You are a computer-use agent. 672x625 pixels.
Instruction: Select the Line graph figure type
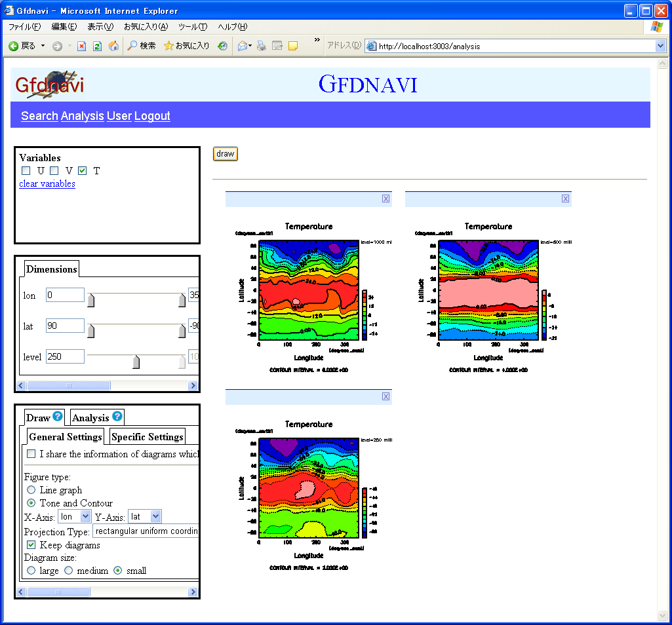31,490
